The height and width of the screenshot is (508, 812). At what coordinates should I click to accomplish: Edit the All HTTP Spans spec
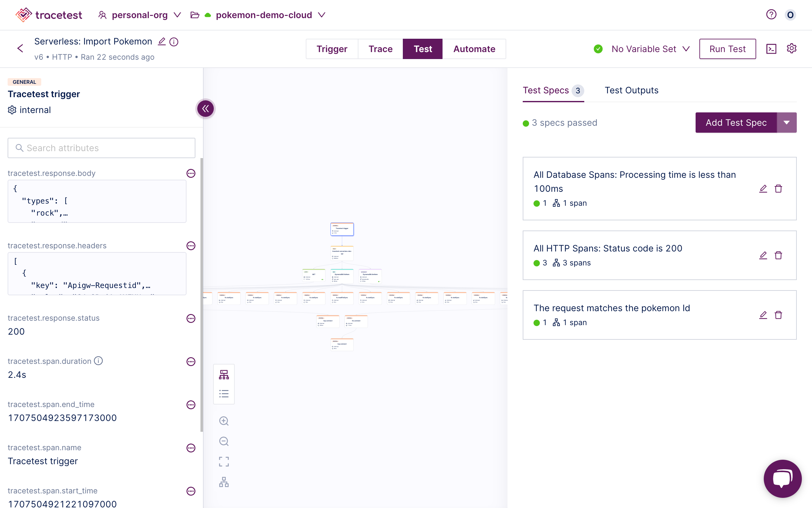point(763,255)
